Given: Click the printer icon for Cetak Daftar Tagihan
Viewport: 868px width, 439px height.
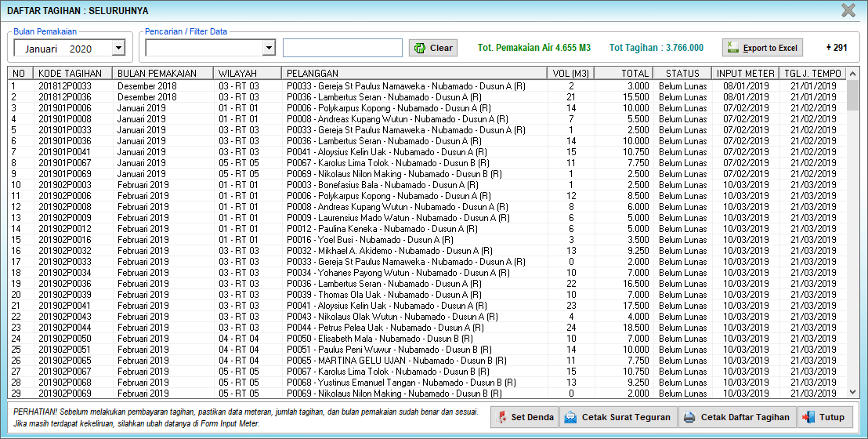Looking at the screenshot, I should click(689, 417).
